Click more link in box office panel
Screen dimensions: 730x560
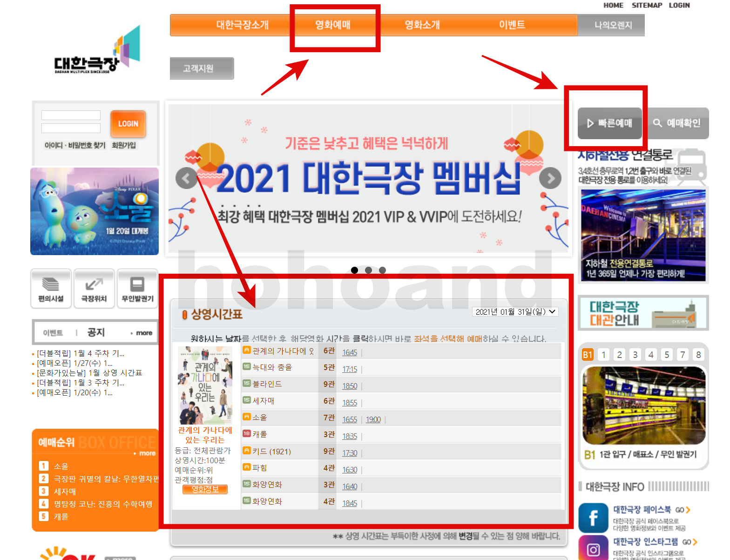point(145,453)
